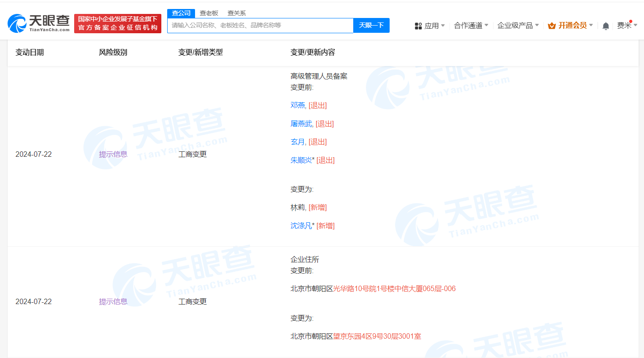Viewport: 644px width, 358px height.
Task: Select the 查公司 tab
Action: pos(181,13)
